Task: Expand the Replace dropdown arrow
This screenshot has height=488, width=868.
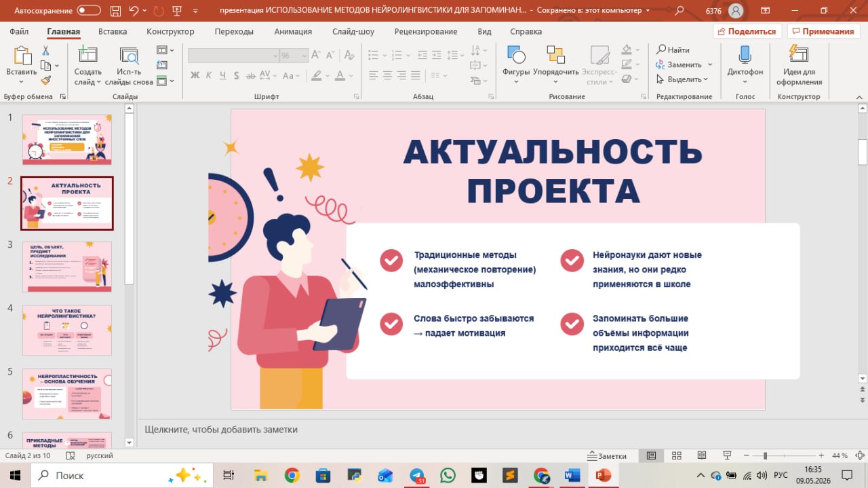Action: [710, 64]
